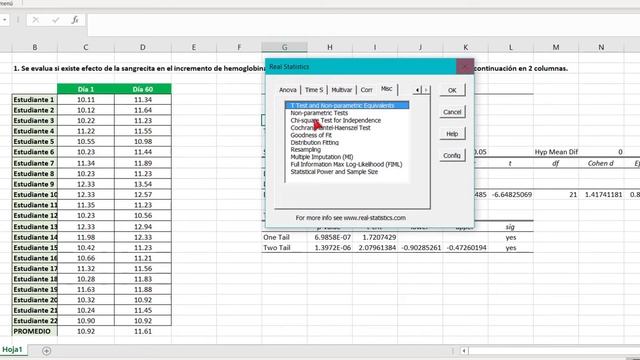Image resolution: width=640 pixels, height=360 pixels.
Task: Select column N header
Action: coord(601,47)
